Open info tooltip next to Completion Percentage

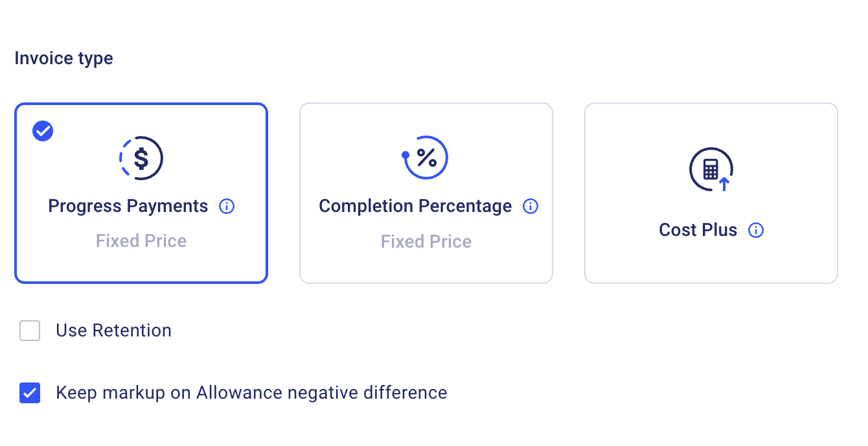531,207
